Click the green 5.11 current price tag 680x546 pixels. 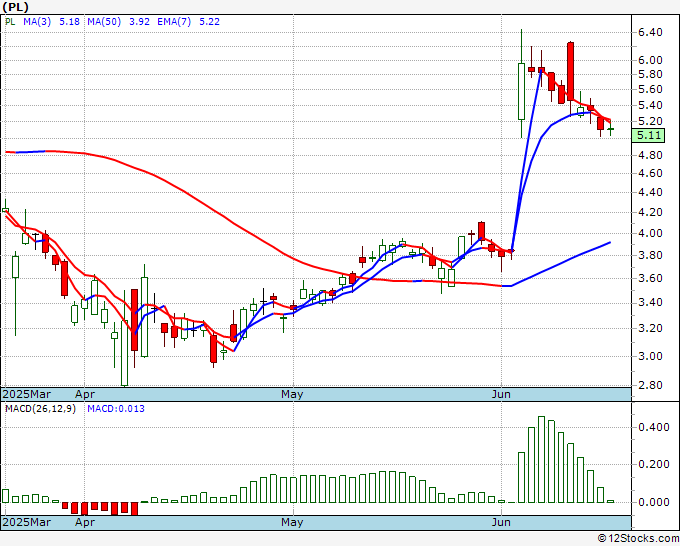(x=648, y=135)
